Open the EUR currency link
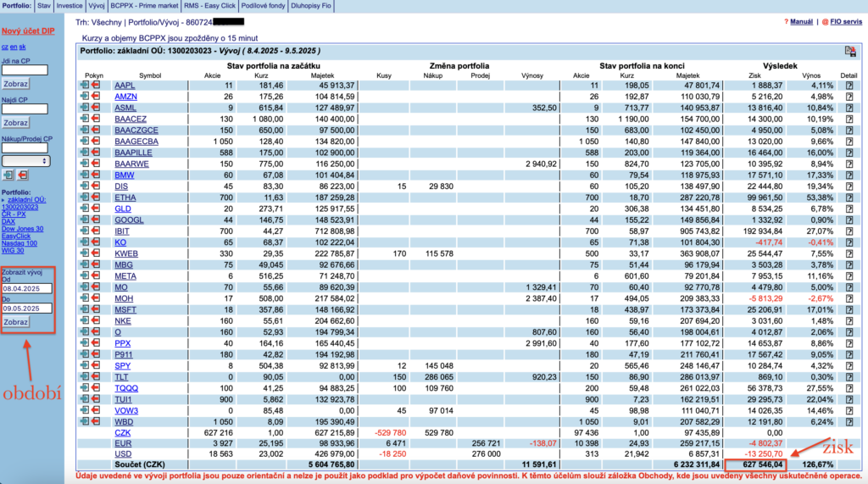The width and height of the screenshot is (868, 484). tap(123, 443)
